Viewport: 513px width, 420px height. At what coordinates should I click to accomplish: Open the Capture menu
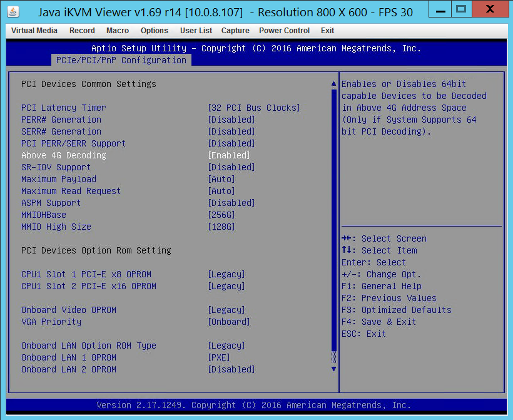(x=235, y=30)
